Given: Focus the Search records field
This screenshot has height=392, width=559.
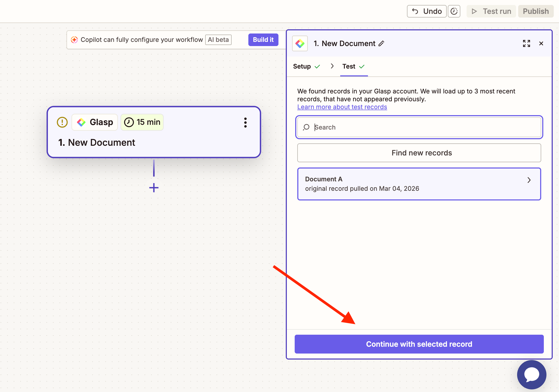Looking at the screenshot, I should [x=424, y=127].
